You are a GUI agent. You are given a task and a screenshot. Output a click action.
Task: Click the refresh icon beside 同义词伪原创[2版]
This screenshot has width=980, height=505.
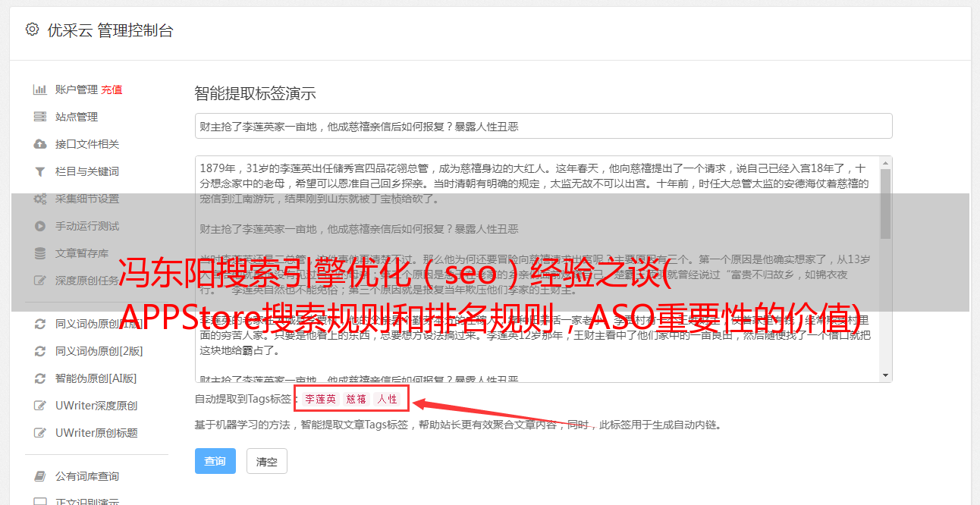tap(40, 351)
